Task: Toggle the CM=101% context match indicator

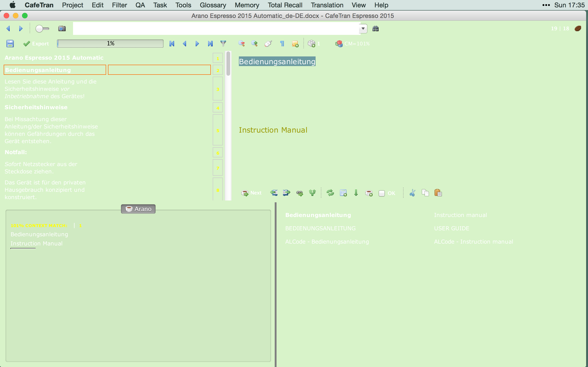Action: 353,44
